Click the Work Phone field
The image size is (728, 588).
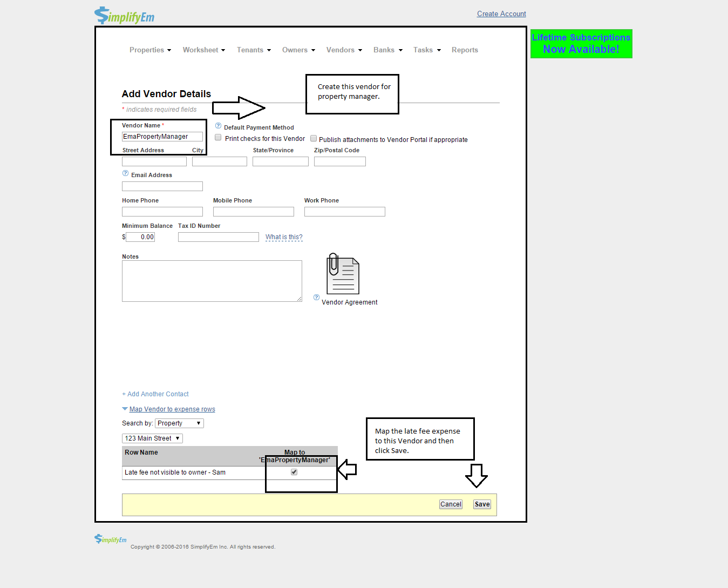tap(345, 212)
